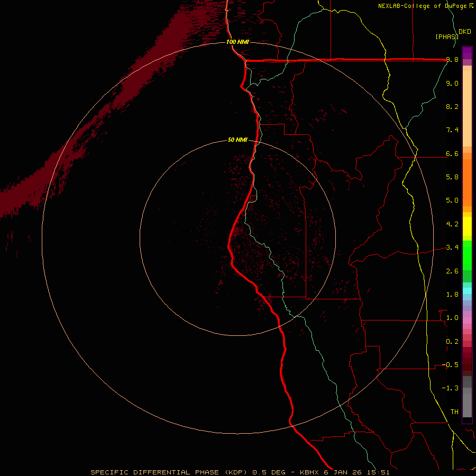Image resolution: width=476 pixels, height=476 pixels.
Task: Click the DKD unit label
Action: pos(465,32)
